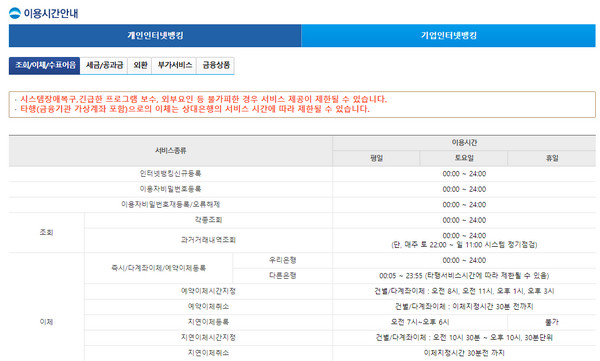Click the 토요일 column header
The image size is (600, 361).
464,158
